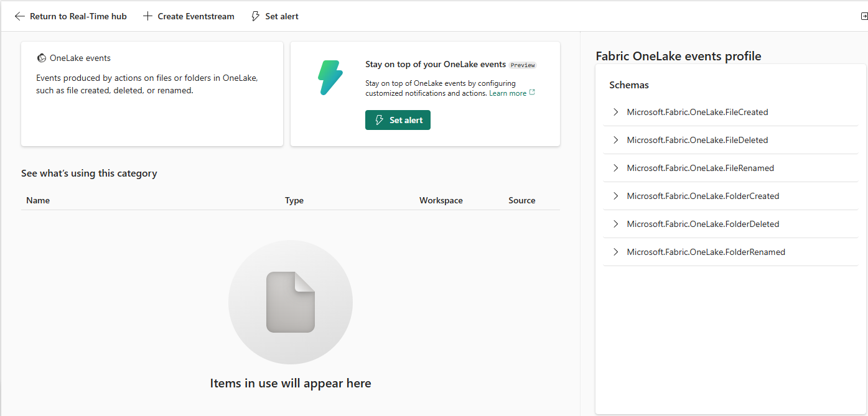The image size is (868, 416).
Task: Click the Schemas section title
Action: click(629, 85)
